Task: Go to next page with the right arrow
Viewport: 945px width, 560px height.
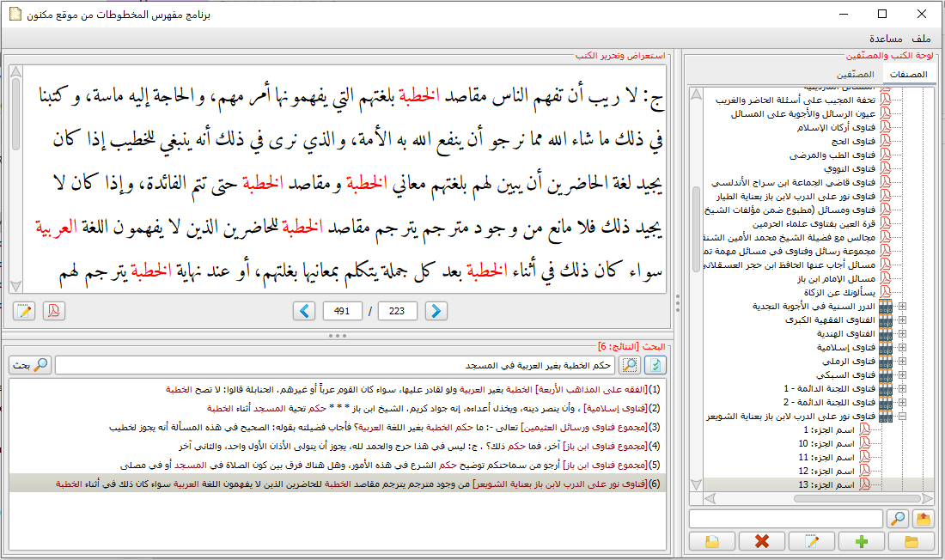Action: tap(436, 311)
